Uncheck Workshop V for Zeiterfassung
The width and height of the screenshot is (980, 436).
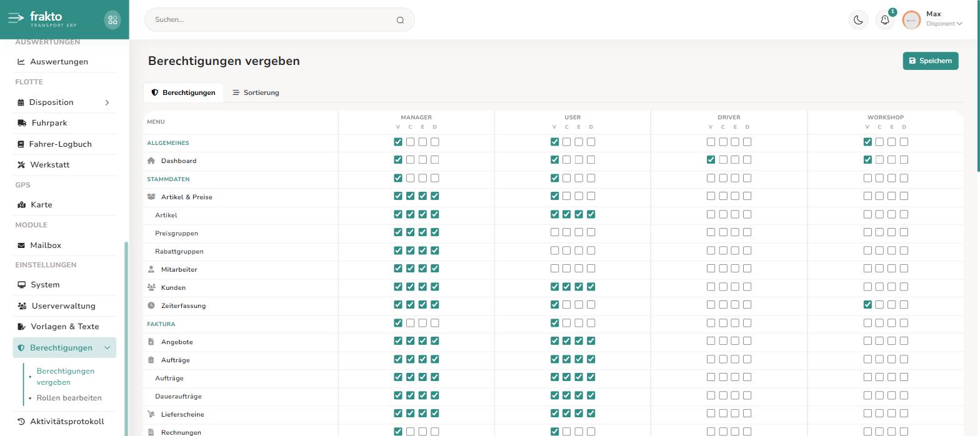(867, 305)
